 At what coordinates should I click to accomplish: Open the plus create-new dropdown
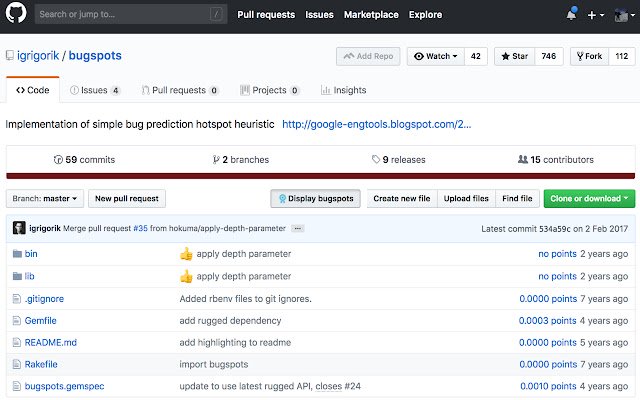click(x=596, y=15)
